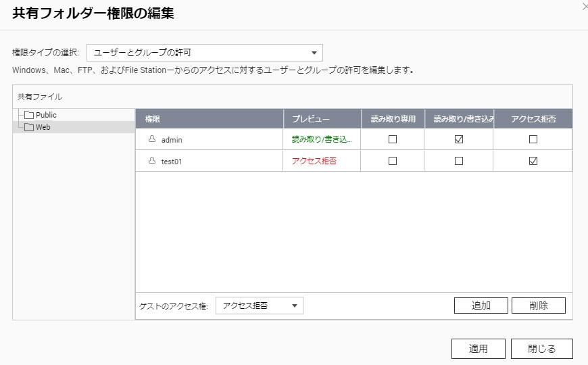588x365 pixels.
Task: Click the 適用 button
Action: [x=479, y=349]
